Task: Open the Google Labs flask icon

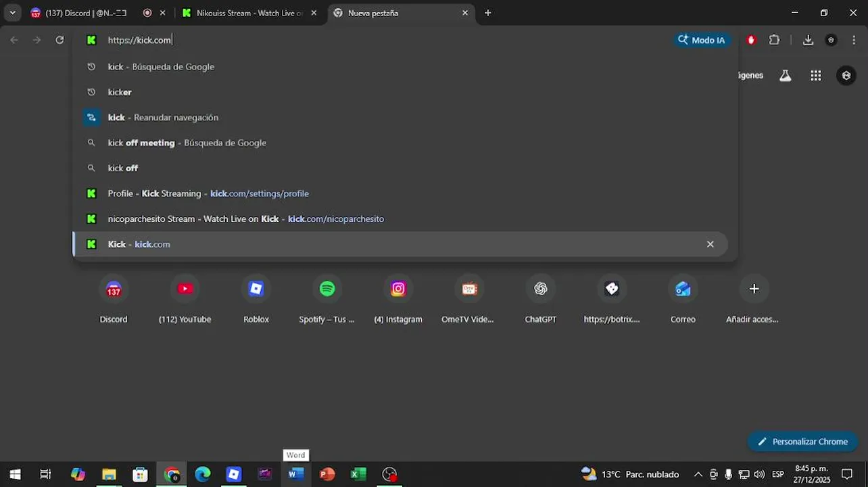Action: [x=786, y=76]
